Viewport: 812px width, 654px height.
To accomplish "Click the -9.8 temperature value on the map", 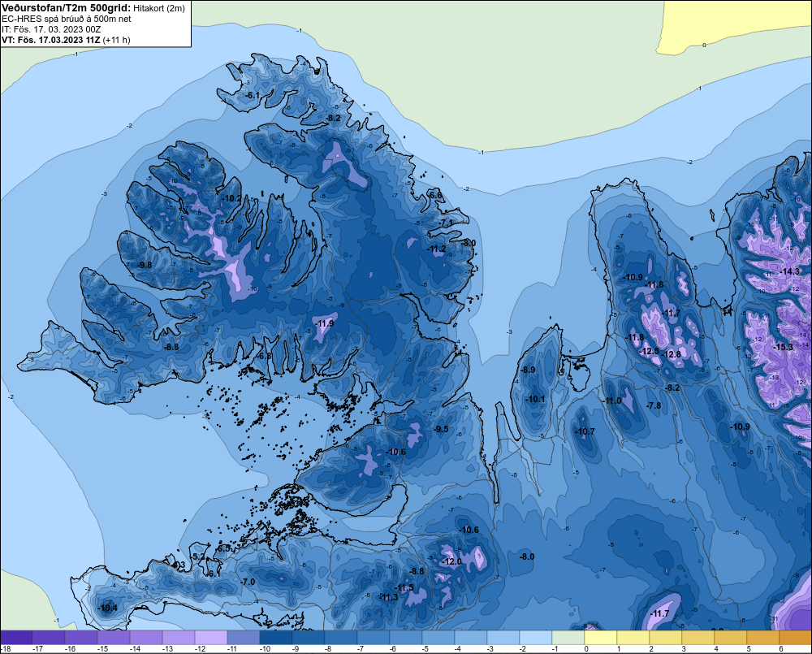I will (x=145, y=265).
